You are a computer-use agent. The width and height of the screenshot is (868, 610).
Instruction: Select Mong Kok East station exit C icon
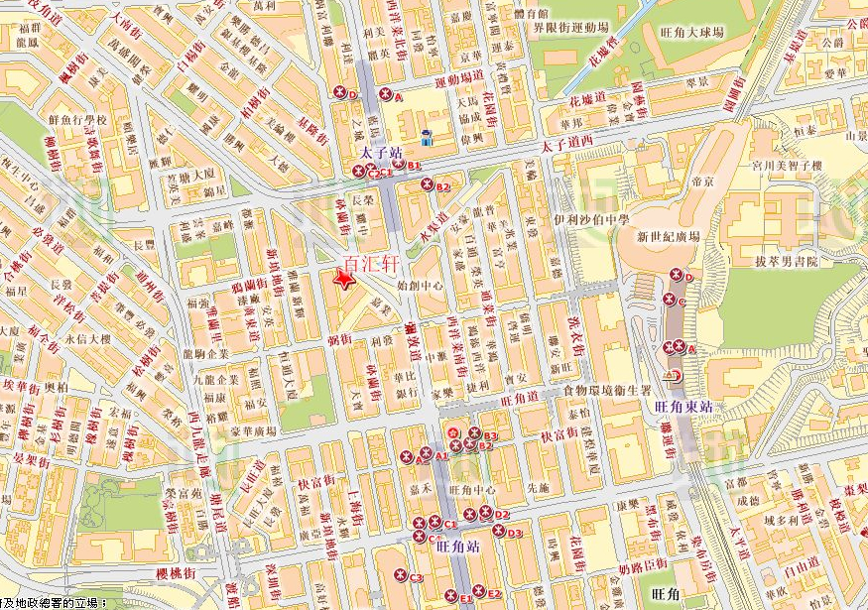(668, 299)
